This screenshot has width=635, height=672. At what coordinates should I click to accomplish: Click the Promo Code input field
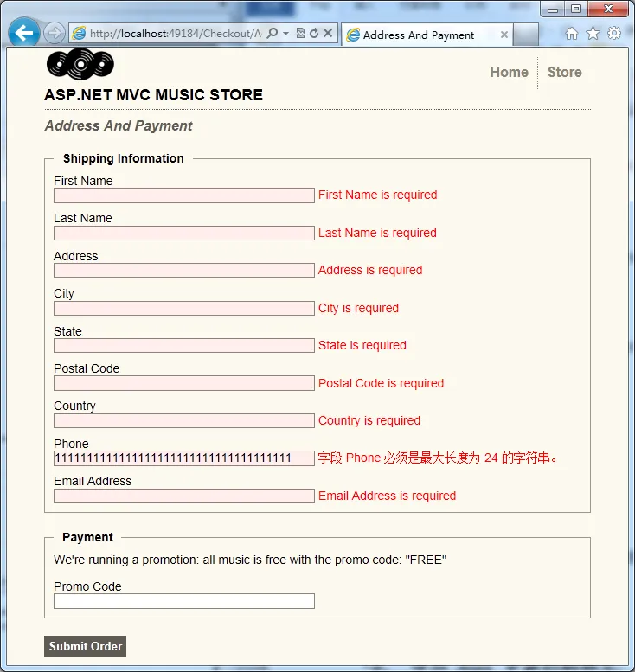[184, 601]
